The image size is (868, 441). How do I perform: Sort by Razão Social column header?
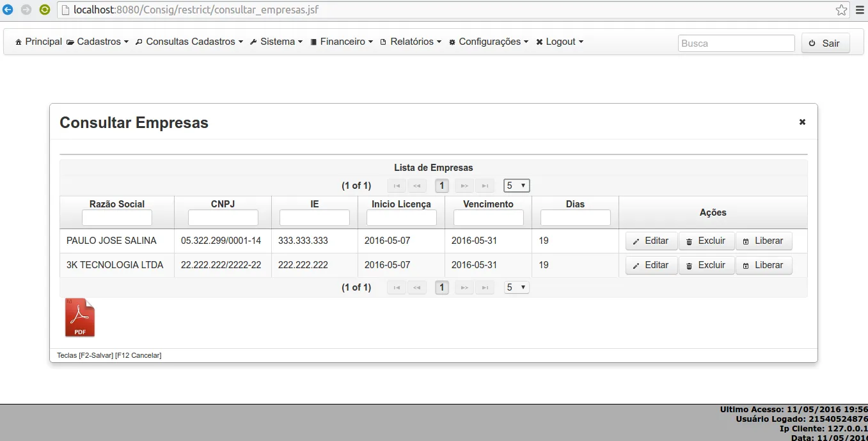click(117, 204)
